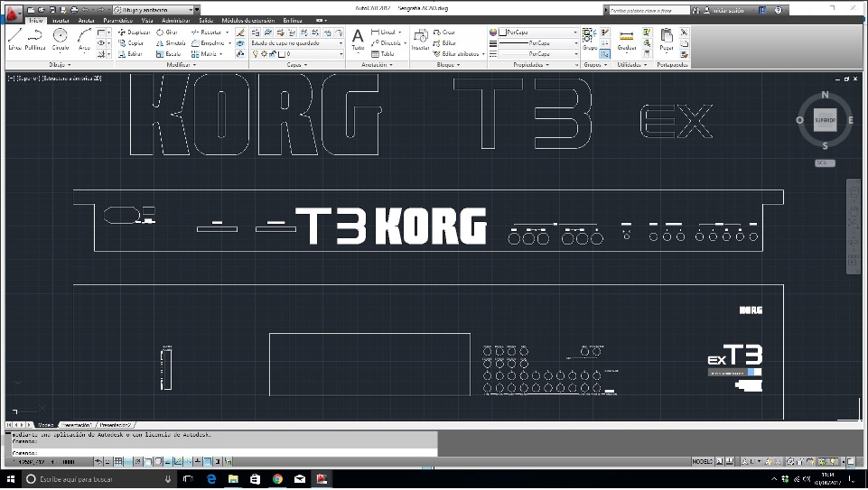This screenshot has height=490, width=868.
Task: Click the scissors cut icon in Portapapeles
Action: [685, 32]
